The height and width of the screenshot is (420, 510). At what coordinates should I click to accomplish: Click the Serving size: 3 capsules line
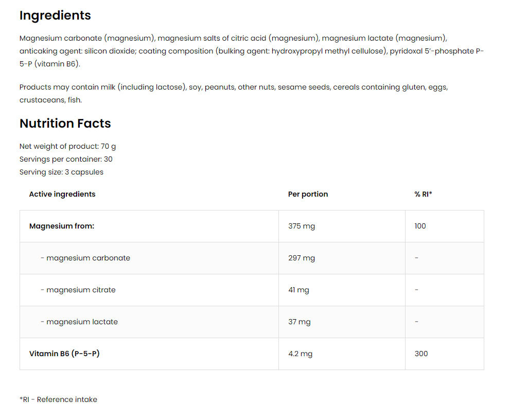click(61, 172)
